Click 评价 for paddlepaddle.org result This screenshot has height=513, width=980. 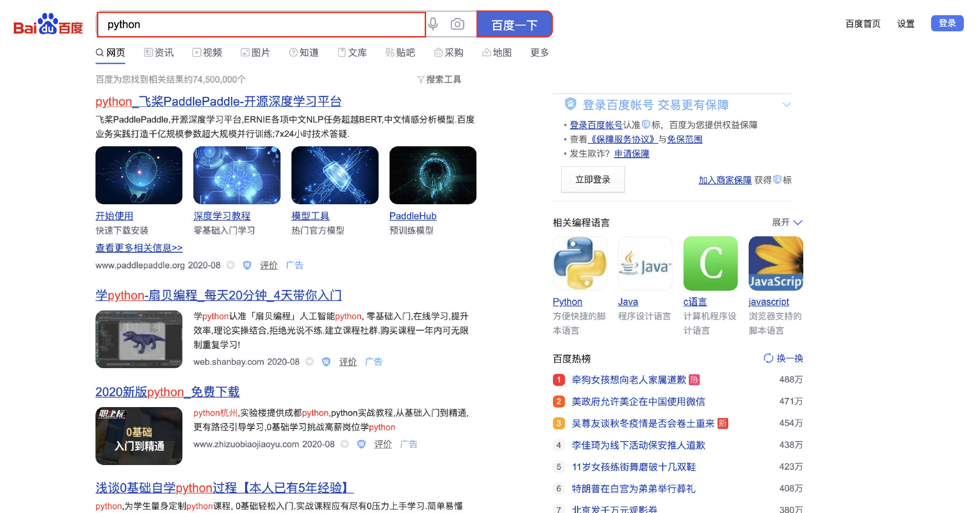pyautogui.click(x=269, y=266)
